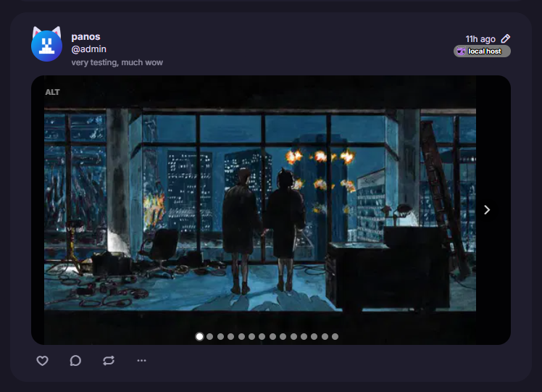Viewport: 542px width, 392px height.
Task: Click the post text very testing, much wow
Action: tap(117, 62)
